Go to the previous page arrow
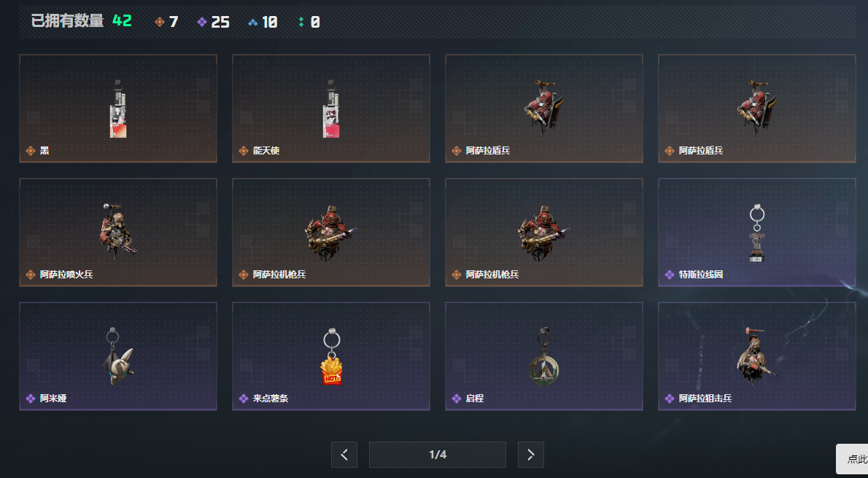868x478 pixels. click(x=344, y=455)
